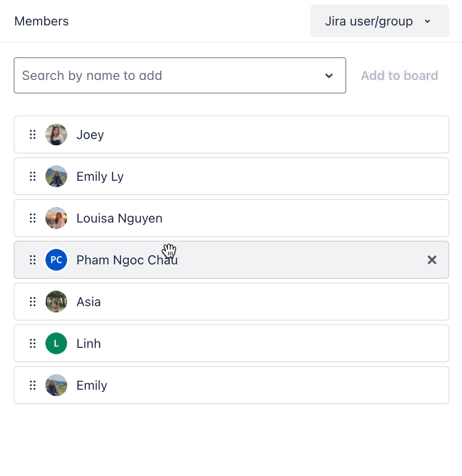Collapse the Jira user/group dropdown arrow

[x=427, y=21]
